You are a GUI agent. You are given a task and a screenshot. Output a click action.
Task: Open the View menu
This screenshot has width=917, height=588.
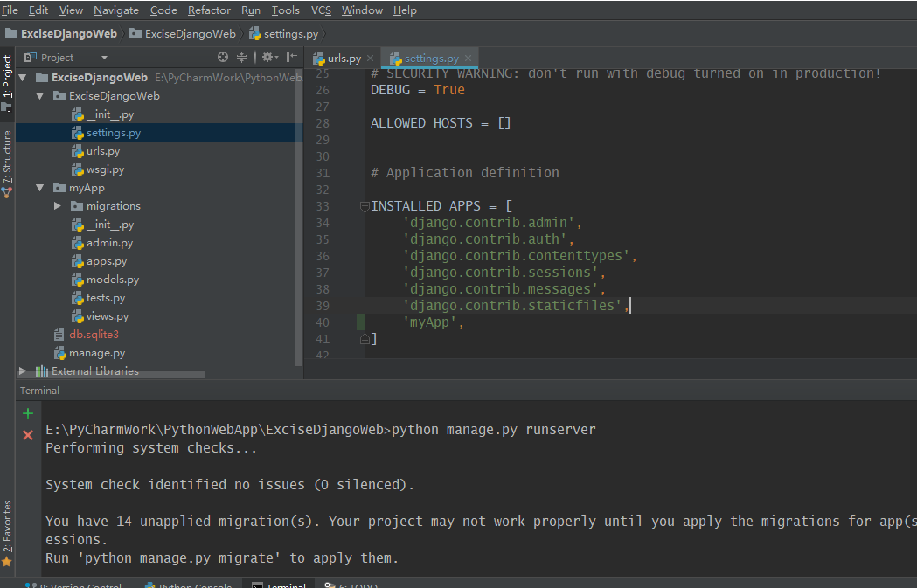point(72,10)
